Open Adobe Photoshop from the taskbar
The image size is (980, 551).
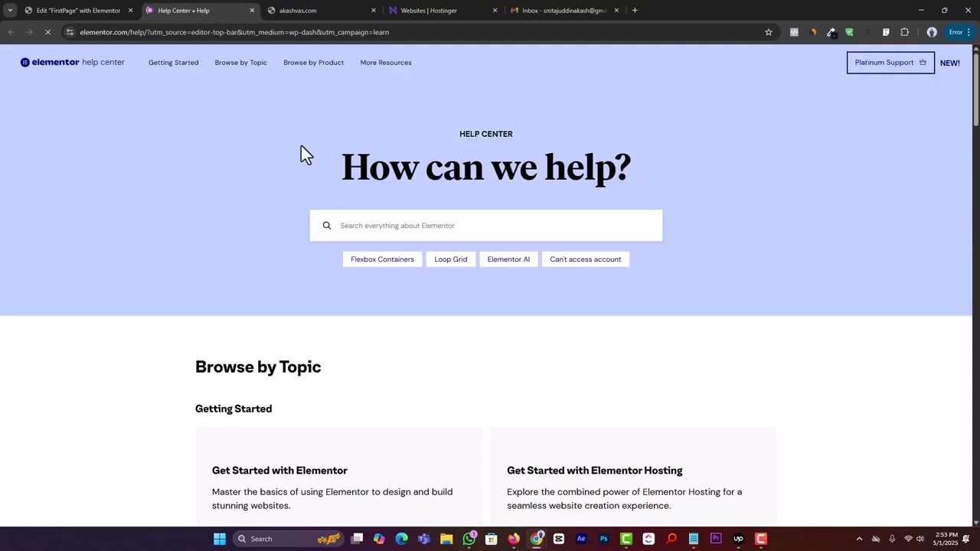coord(603,539)
